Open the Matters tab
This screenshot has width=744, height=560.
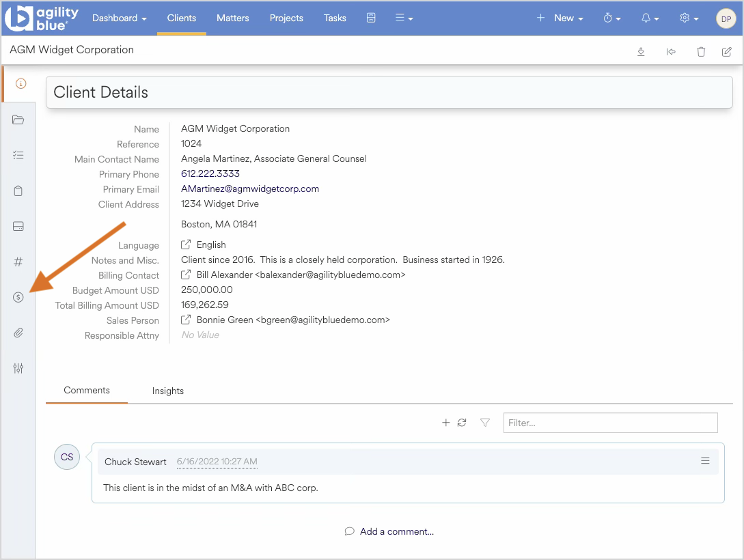[x=232, y=18]
